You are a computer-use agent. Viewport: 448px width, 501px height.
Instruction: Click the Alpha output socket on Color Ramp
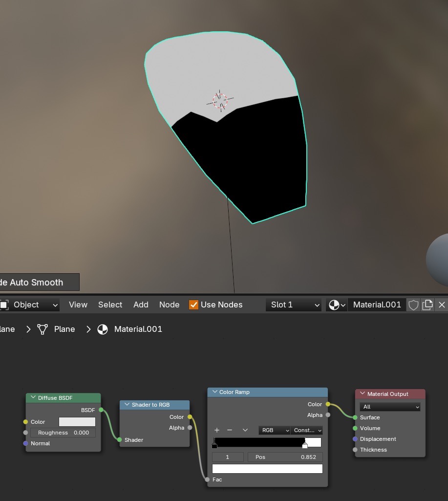tap(328, 415)
